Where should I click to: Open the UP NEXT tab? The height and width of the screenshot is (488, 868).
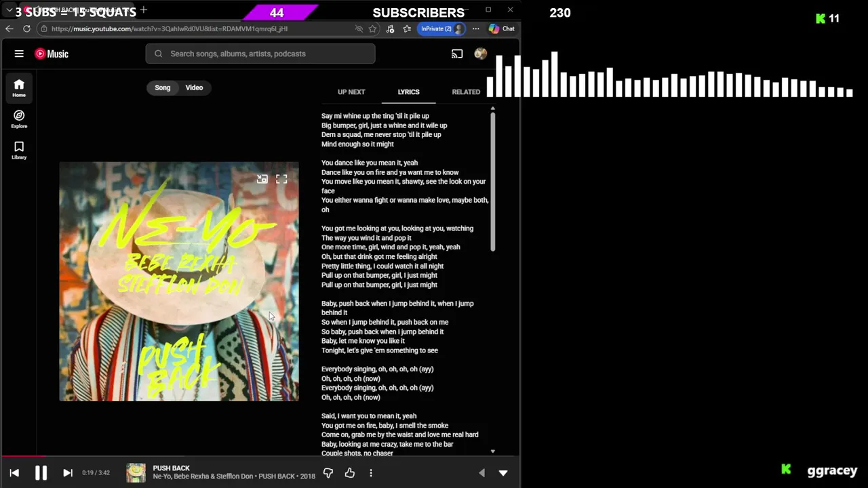[351, 92]
